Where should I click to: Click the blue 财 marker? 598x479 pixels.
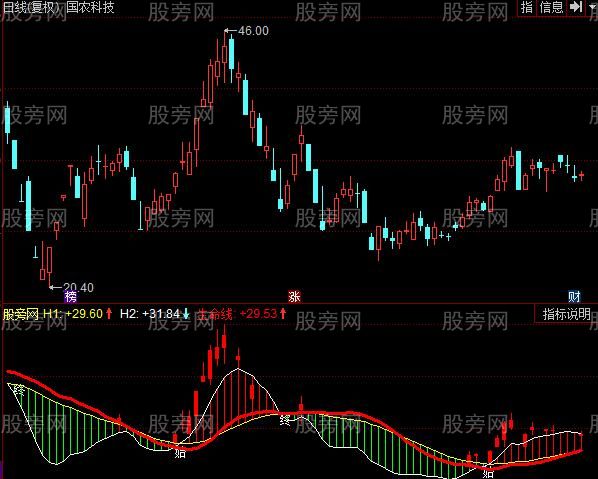(x=574, y=297)
